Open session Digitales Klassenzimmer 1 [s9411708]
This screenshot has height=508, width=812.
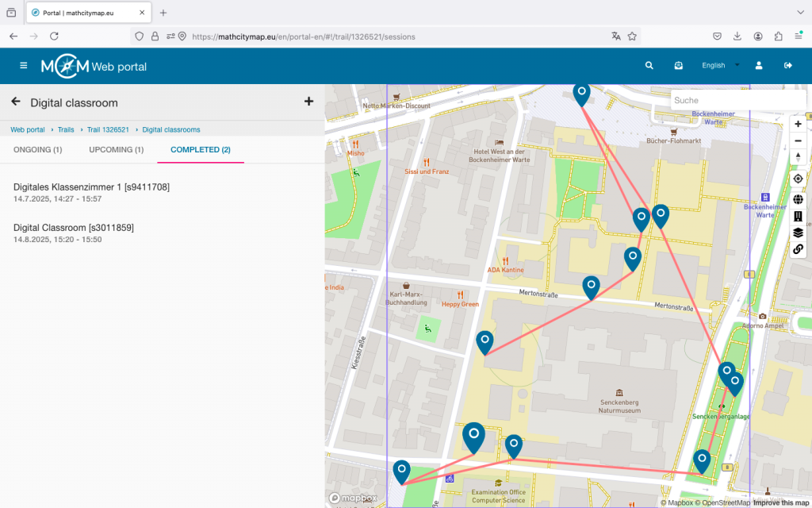pos(91,187)
